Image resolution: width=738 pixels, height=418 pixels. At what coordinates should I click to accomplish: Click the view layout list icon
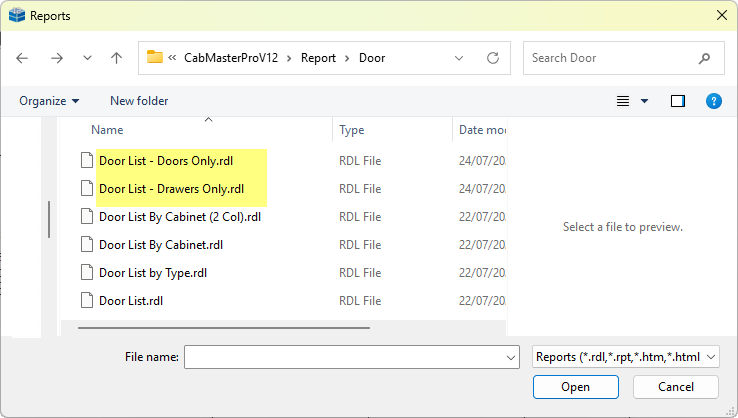tap(623, 101)
